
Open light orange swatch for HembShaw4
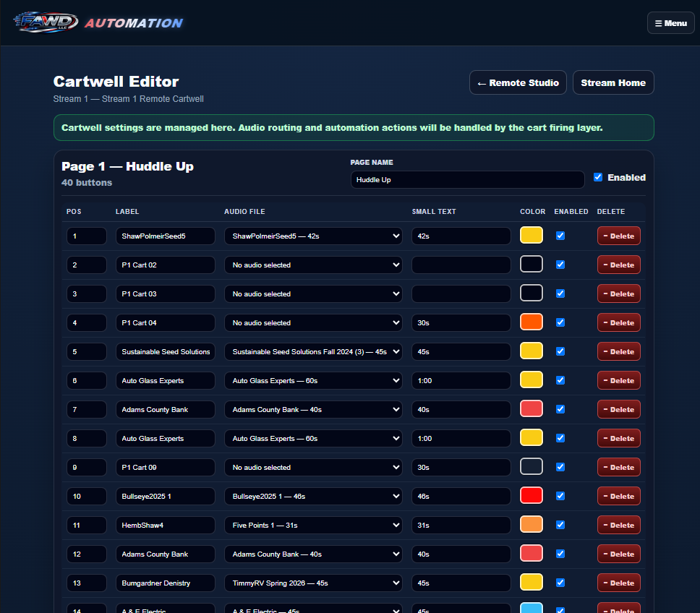click(532, 525)
